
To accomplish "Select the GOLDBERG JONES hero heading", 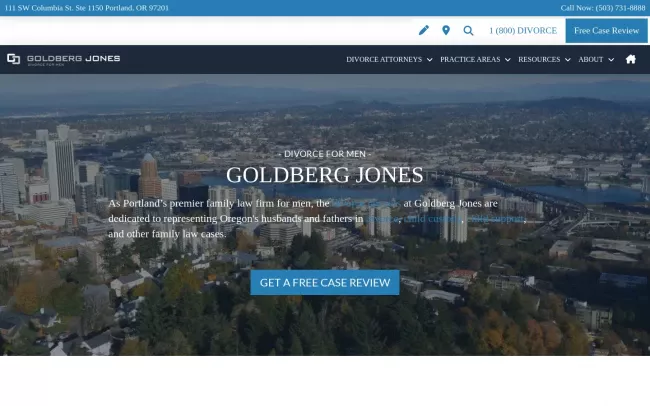I will (x=325, y=175).
